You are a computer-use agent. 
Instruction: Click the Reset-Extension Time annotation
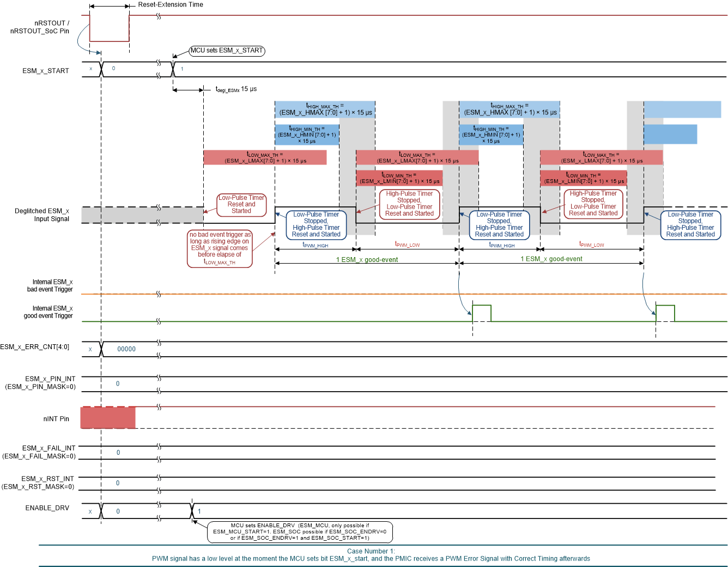coord(172,4)
